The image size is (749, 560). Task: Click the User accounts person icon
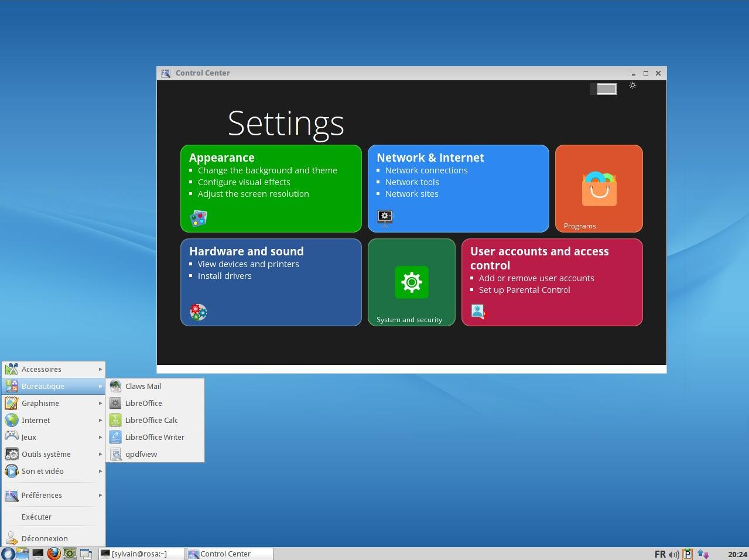478,311
